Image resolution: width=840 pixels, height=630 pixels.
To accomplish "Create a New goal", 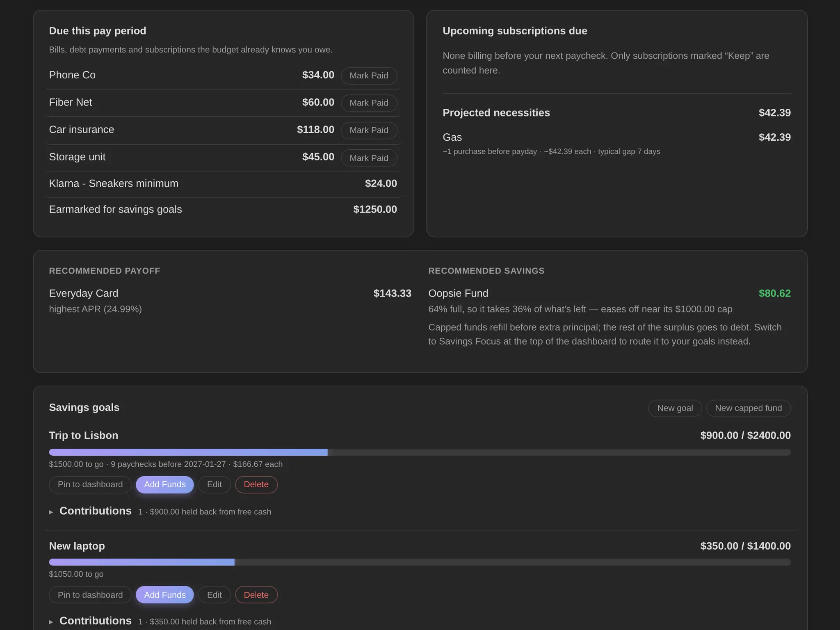I will (675, 408).
